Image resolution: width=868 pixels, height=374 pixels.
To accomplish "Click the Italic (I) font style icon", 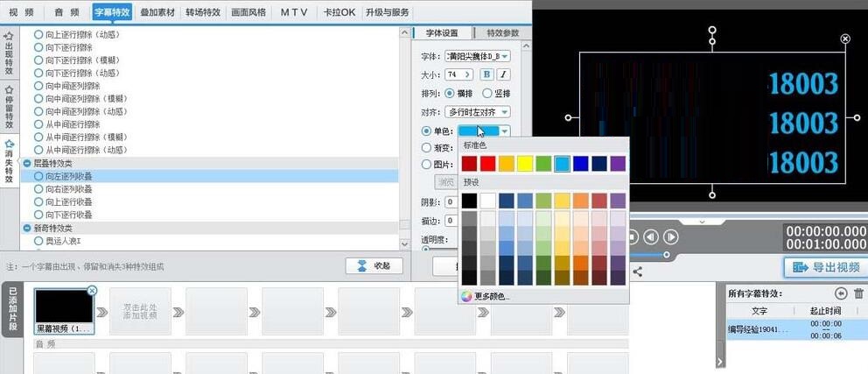I will point(504,74).
